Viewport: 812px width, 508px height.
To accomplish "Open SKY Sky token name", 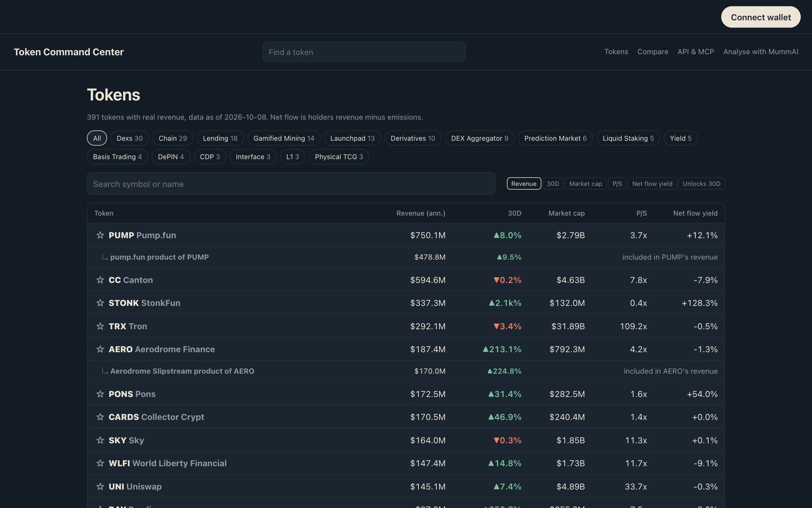I will coord(126,440).
